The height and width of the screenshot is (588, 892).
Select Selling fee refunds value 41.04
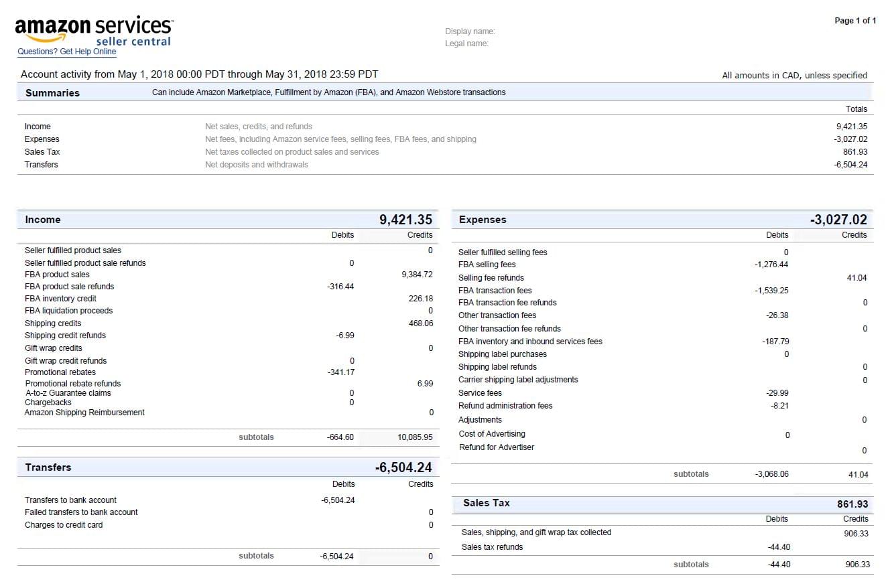857,278
